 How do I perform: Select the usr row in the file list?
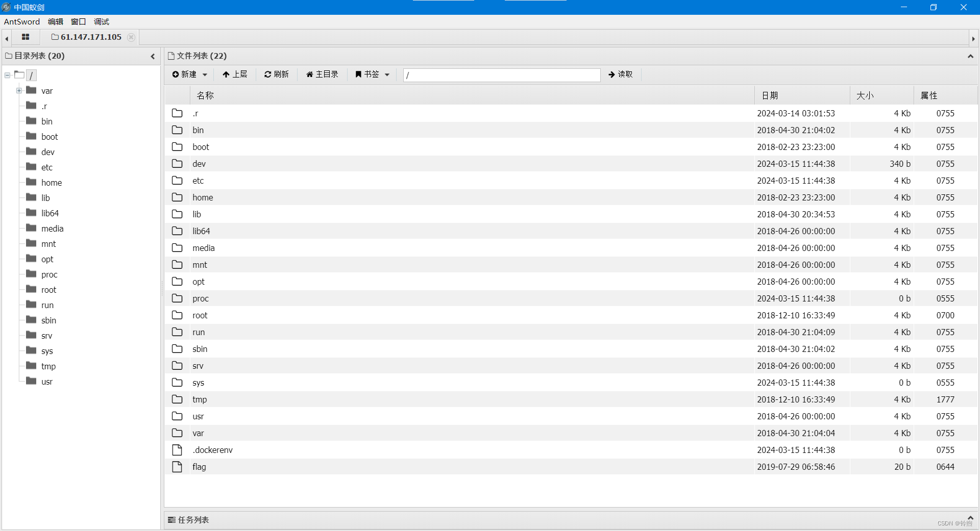point(571,416)
